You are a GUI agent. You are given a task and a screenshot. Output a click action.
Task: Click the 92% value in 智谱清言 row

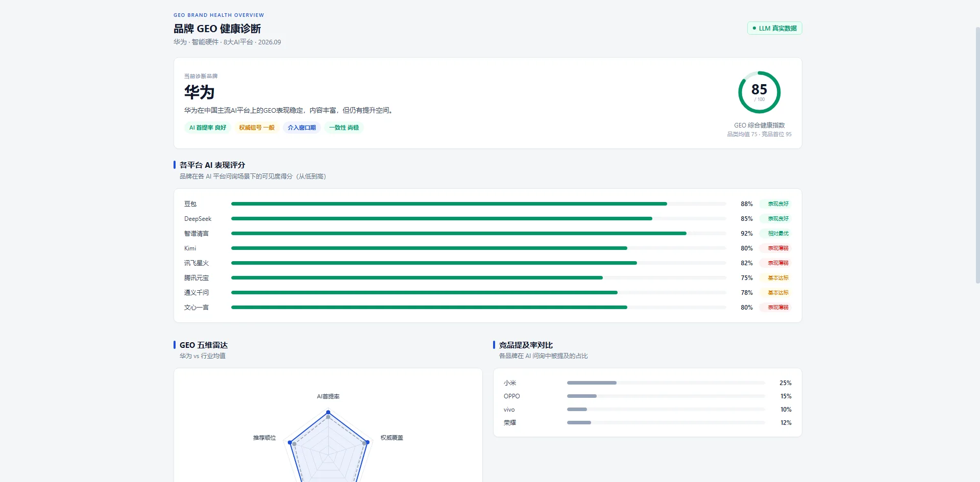pos(747,234)
